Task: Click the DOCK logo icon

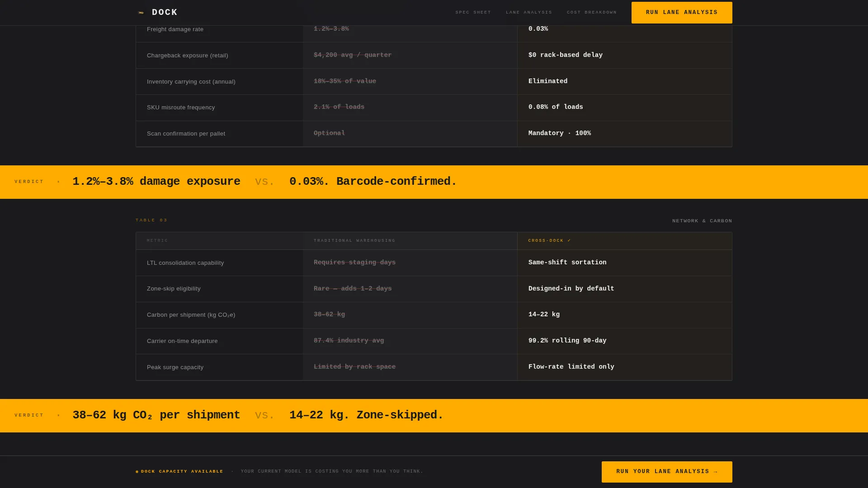Action: tap(141, 13)
